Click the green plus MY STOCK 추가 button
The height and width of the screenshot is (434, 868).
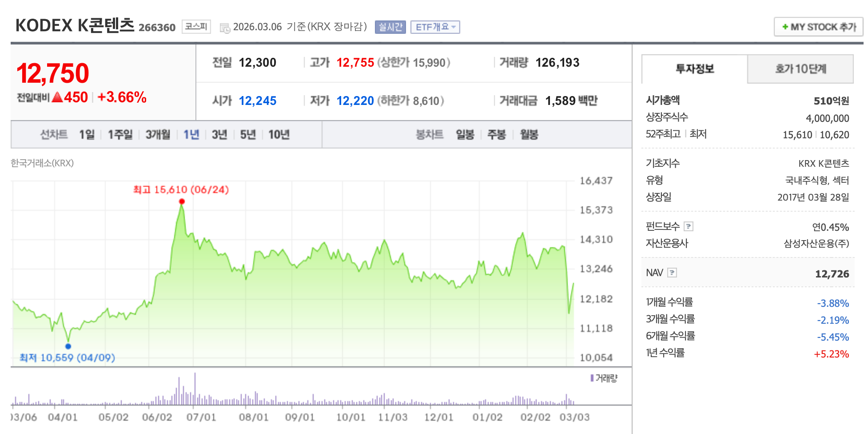tap(818, 27)
